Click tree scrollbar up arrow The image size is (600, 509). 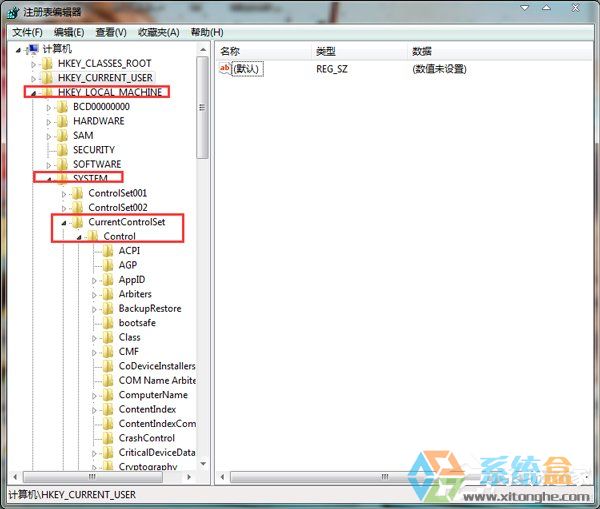coord(203,50)
